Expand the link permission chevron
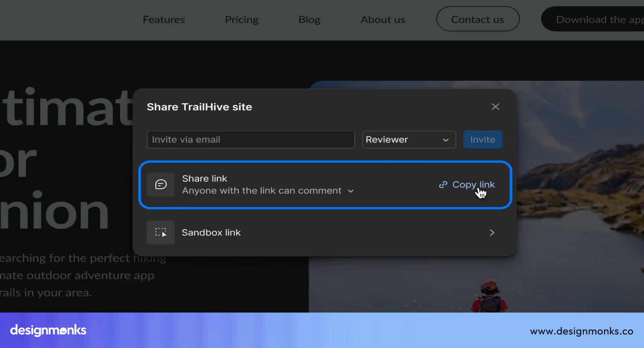This screenshot has width=644, height=348. click(x=351, y=191)
